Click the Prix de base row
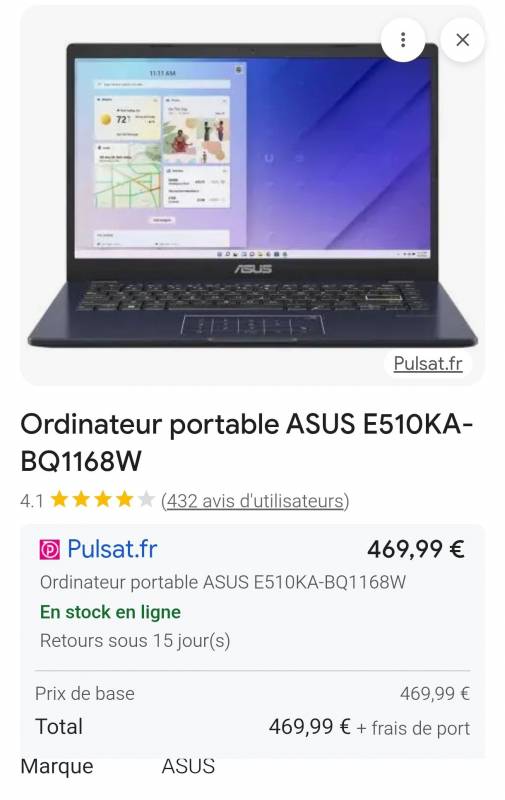Screen dimensions: 505x800 click(252, 694)
